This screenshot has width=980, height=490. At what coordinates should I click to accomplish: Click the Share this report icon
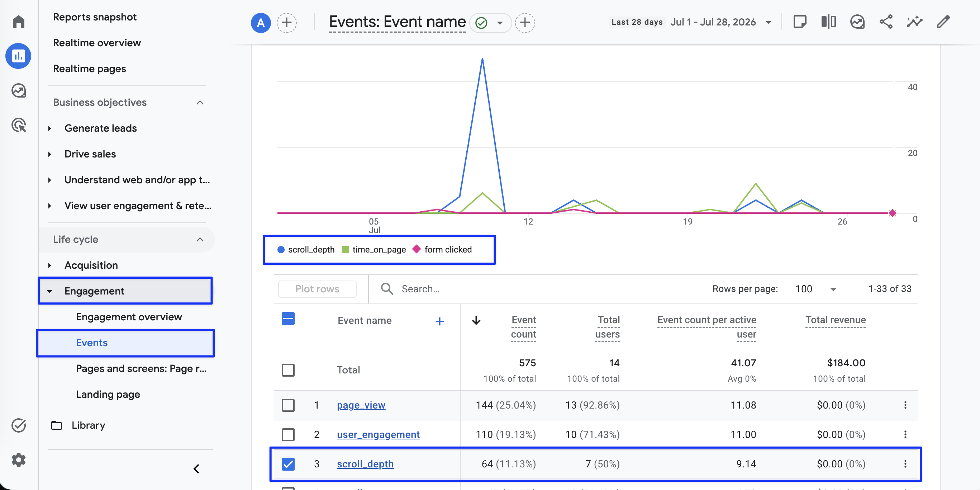[886, 22]
